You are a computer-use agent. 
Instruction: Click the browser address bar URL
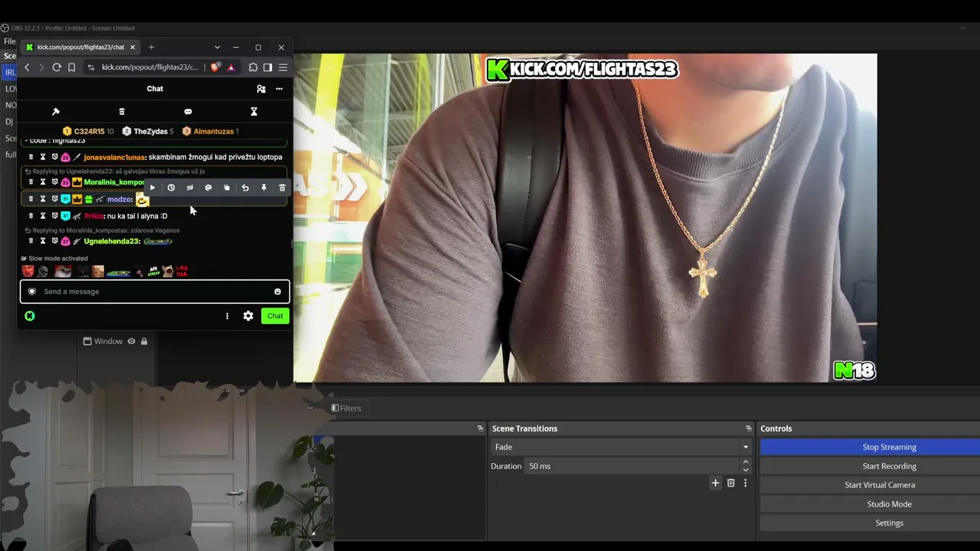point(150,67)
